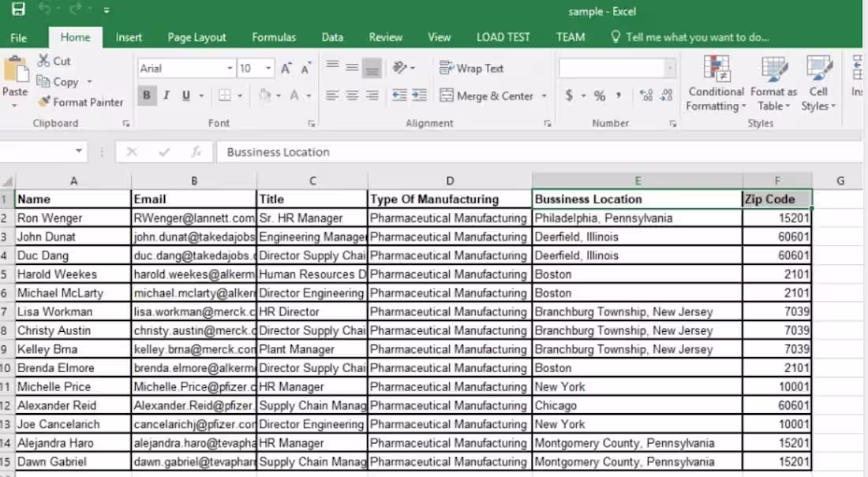This screenshot has width=868, height=477.
Task: Open Conditional Formatting menu
Action: point(716,83)
